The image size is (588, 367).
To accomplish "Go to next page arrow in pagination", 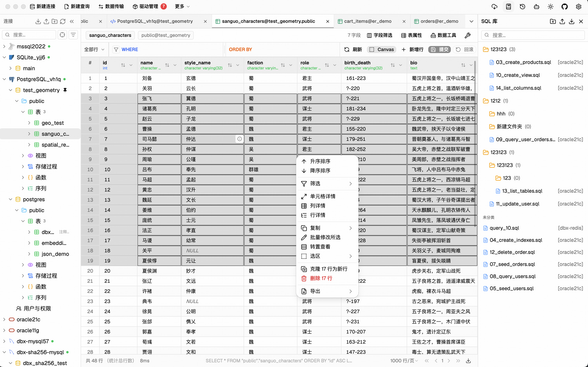I will 449,361.
